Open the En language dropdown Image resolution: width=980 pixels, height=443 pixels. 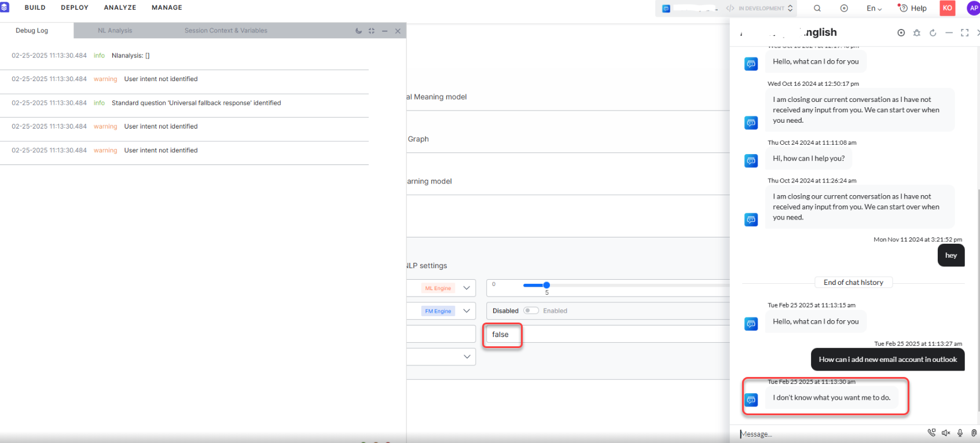click(x=873, y=8)
